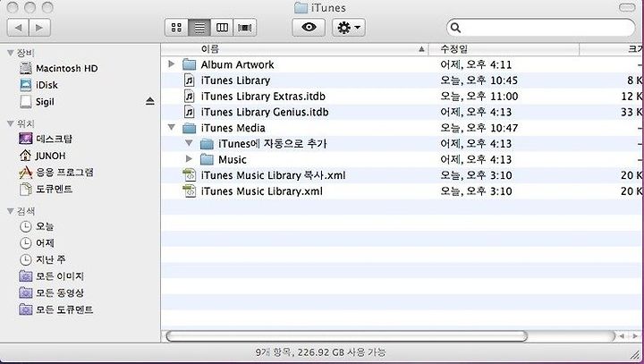Viewport: 644px width, 364px height.
Task: Select the Music folder
Action: [402, 159]
